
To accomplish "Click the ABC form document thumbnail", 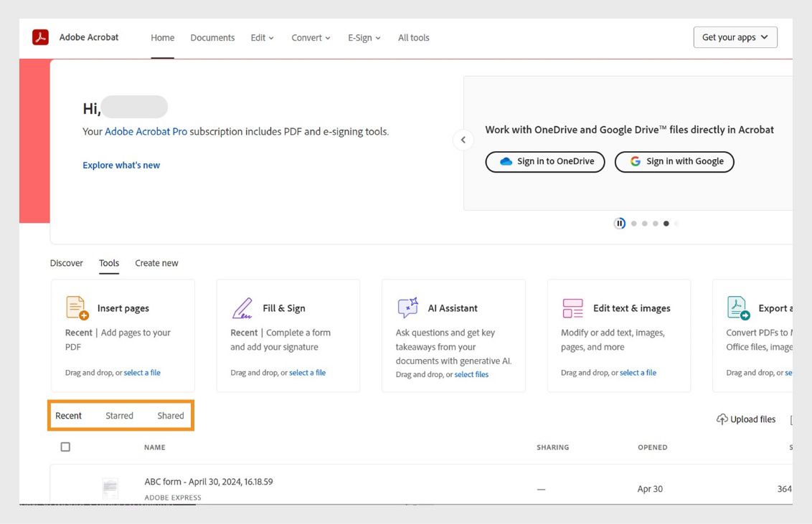I will click(x=110, y=487).
